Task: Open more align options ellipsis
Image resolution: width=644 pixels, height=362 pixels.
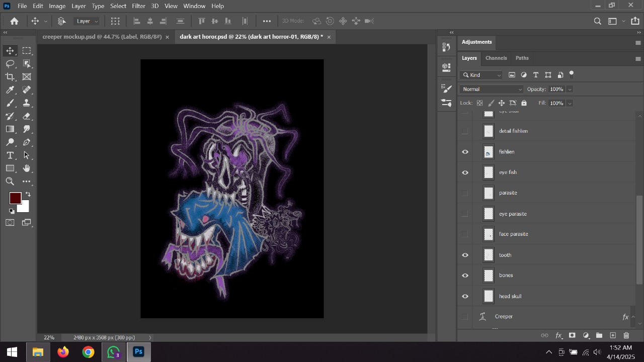Action: coord(267,21)
